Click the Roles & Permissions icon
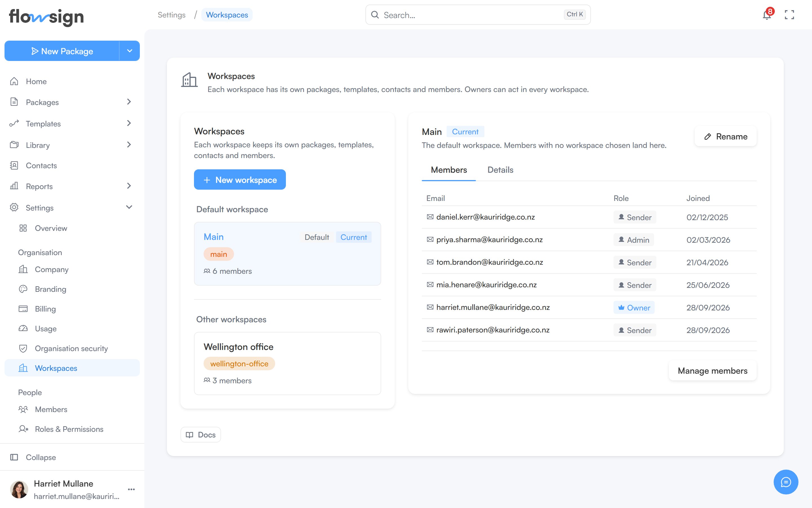Image resolution: width=812 pixels, height=508 pixels. pos(23,429)
